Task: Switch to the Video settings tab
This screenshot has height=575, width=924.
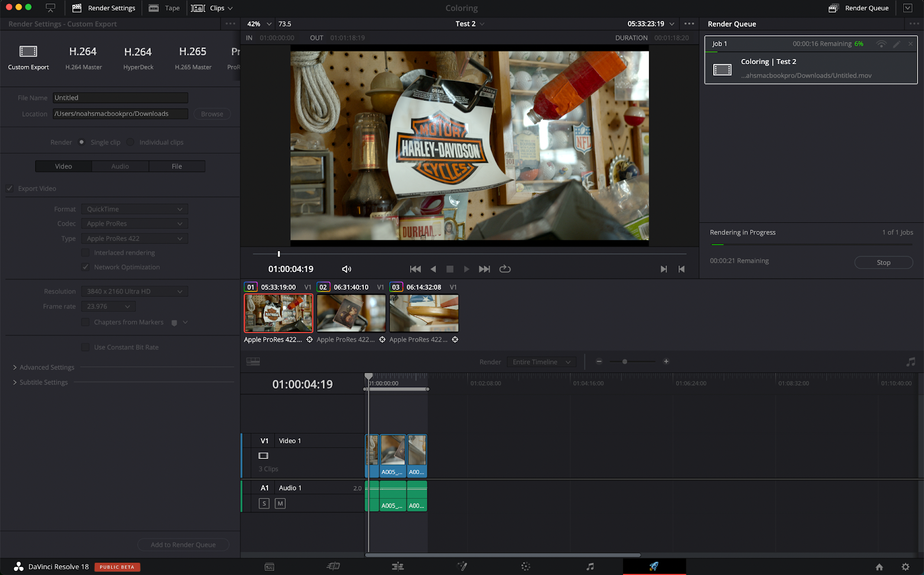Action: [64, 166]
